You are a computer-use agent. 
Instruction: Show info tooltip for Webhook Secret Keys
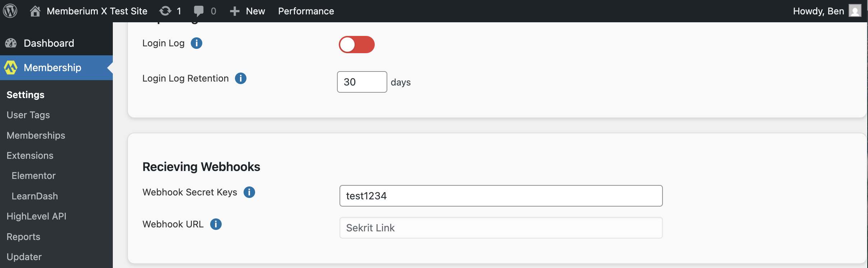click(249, 192)
